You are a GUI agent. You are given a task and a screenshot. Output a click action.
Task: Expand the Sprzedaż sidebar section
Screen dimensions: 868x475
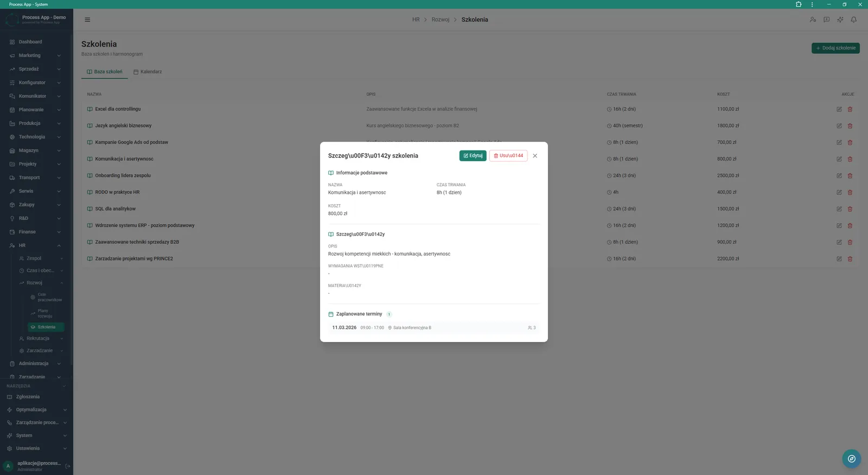point(36,69)
